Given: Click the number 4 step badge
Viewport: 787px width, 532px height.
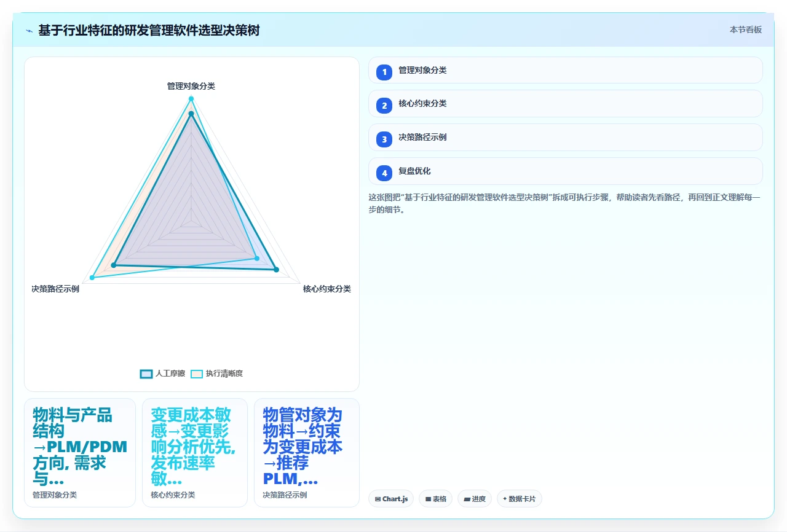Looking at the screenshot, I should coord(384,173).
